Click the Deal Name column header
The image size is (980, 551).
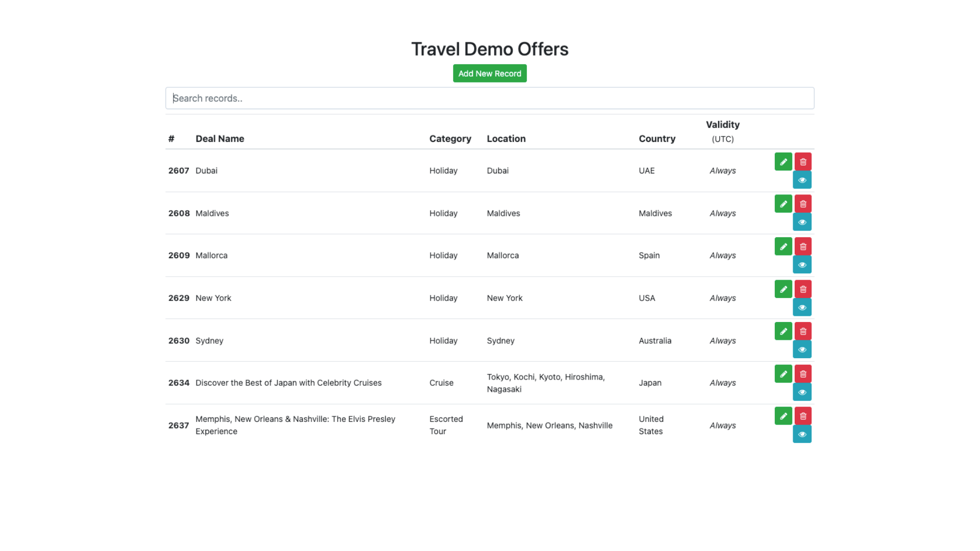[219, 138]
